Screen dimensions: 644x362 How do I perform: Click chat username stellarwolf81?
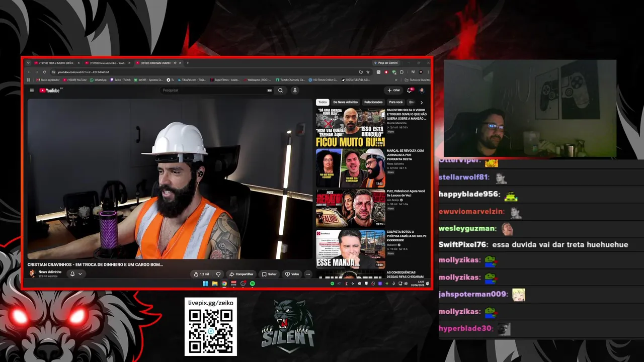click(464, 177)
